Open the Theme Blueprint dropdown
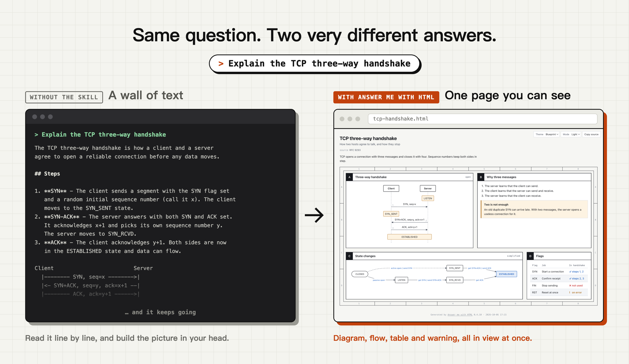This screenshot has height=364, width=629. [546, 134]
